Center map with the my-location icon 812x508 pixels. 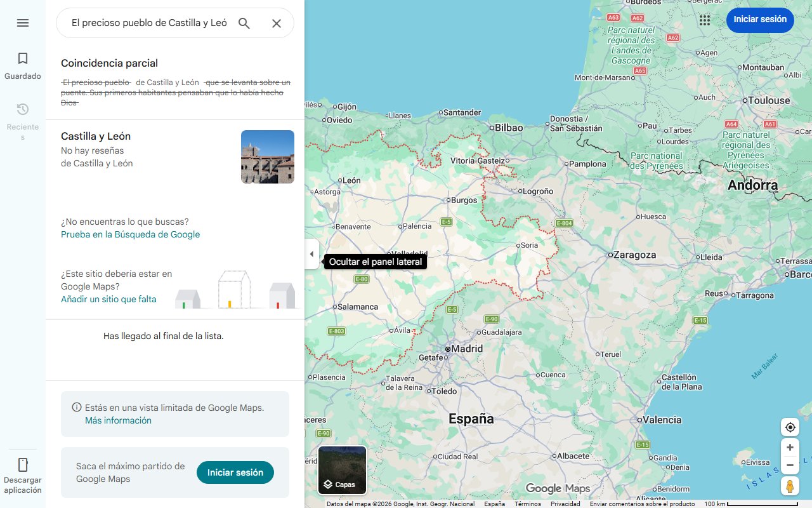790,427
